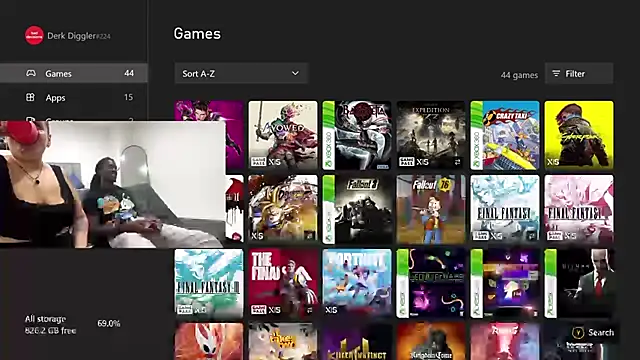Click the Xbox banner on Fallout 3 tile
This screenshot has height=360, width=640.
pos(328,209)
